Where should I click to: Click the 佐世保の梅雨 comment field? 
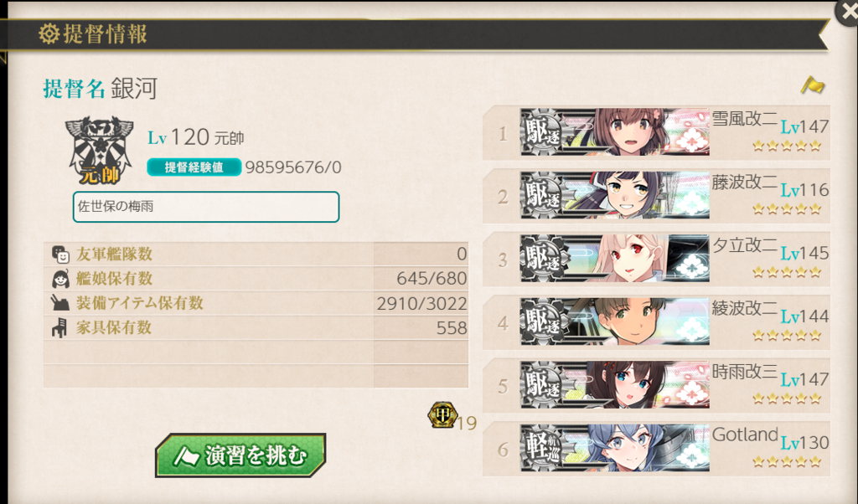pyautogui.click(x=206, y=207)
